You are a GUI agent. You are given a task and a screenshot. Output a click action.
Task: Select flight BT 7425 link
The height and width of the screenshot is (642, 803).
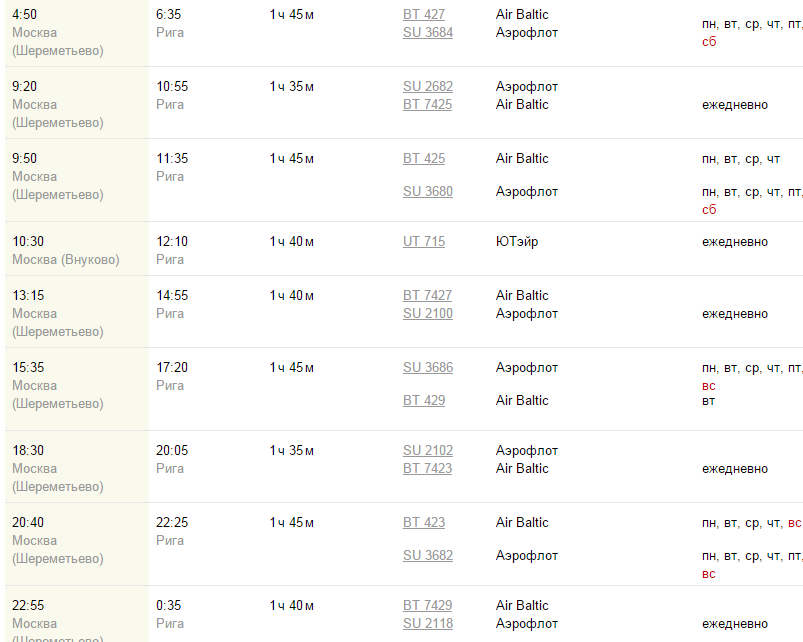tap(428, 105)
